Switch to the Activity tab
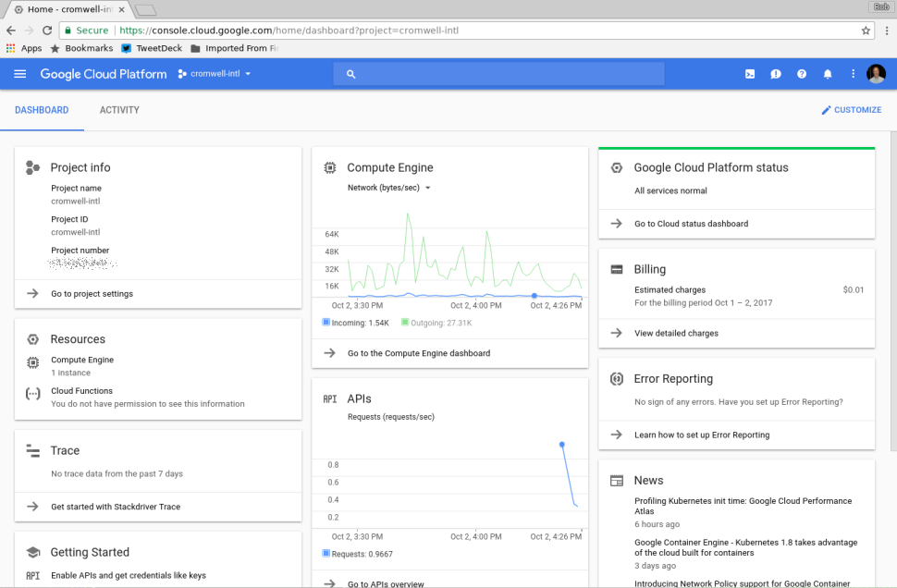 [x=119, y=110]
